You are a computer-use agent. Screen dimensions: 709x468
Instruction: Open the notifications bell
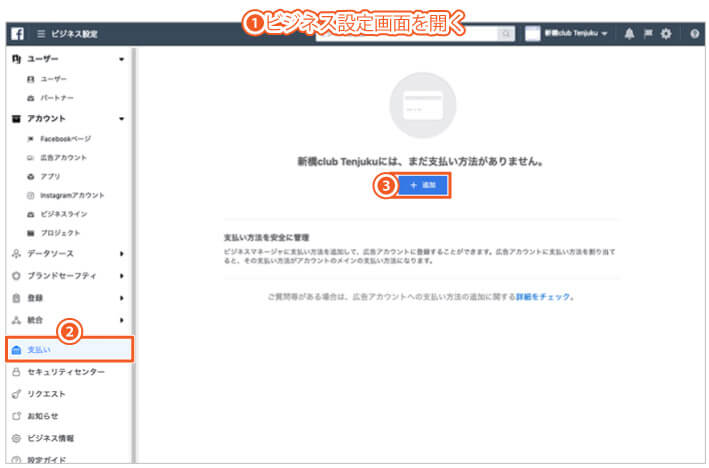pyautogui.click(x=629, y=34)
